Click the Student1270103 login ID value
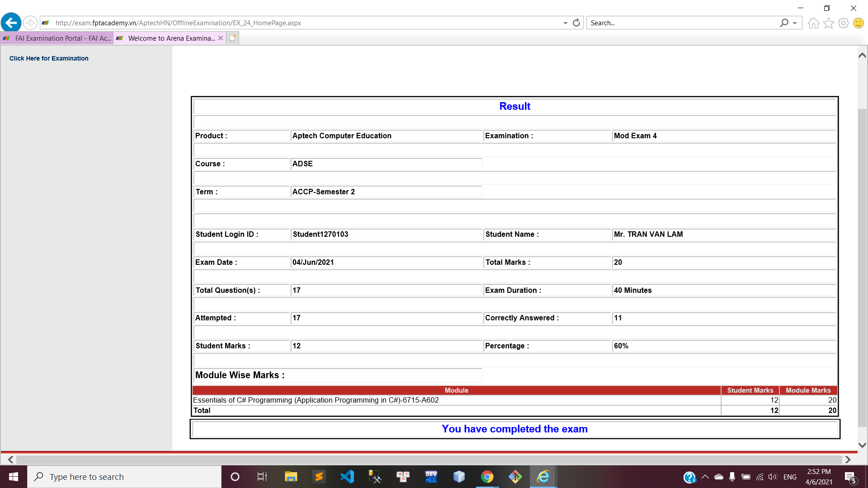The height and width of the screenshot is (488, 868). (321, 234)
